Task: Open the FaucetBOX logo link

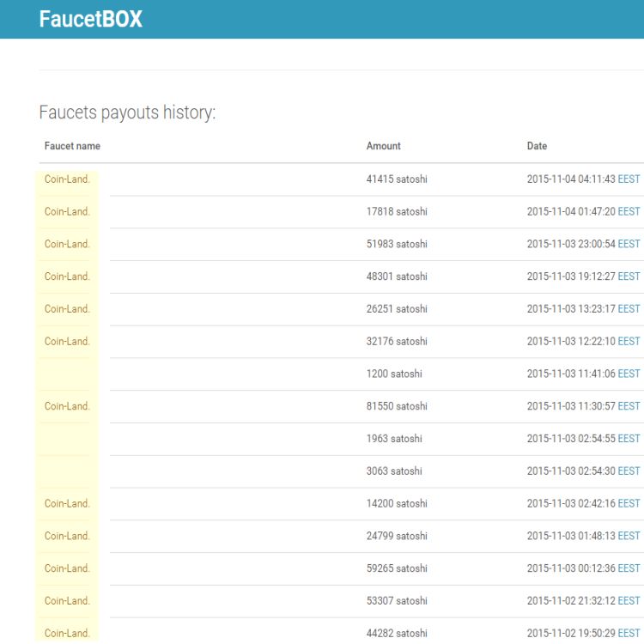Action: (x=90, y=19)
